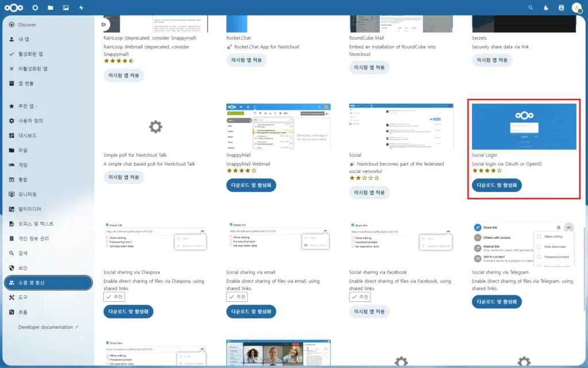Open the Photos app icon
588x368 pixels.
click(66, 7)
